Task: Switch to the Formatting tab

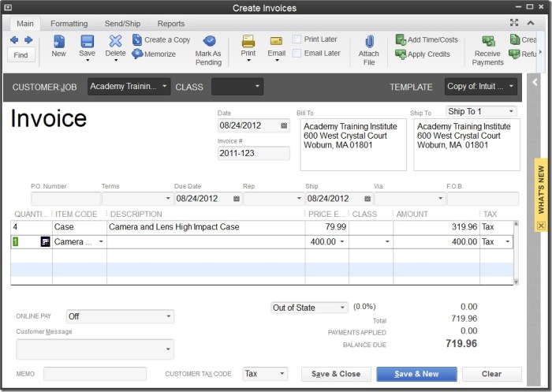Action: click(x=69, y=24)
